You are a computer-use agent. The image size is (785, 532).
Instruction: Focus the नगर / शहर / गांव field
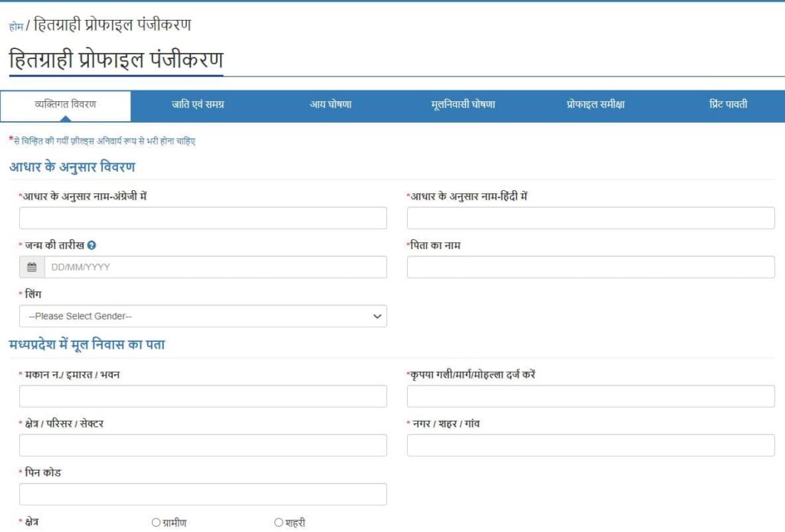click(x=590, y=445)
